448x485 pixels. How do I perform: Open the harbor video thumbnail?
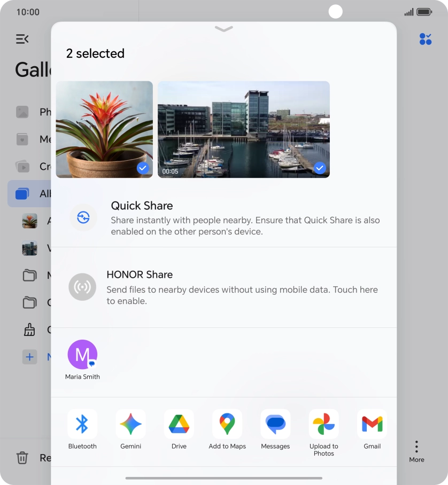click(243, 129)
